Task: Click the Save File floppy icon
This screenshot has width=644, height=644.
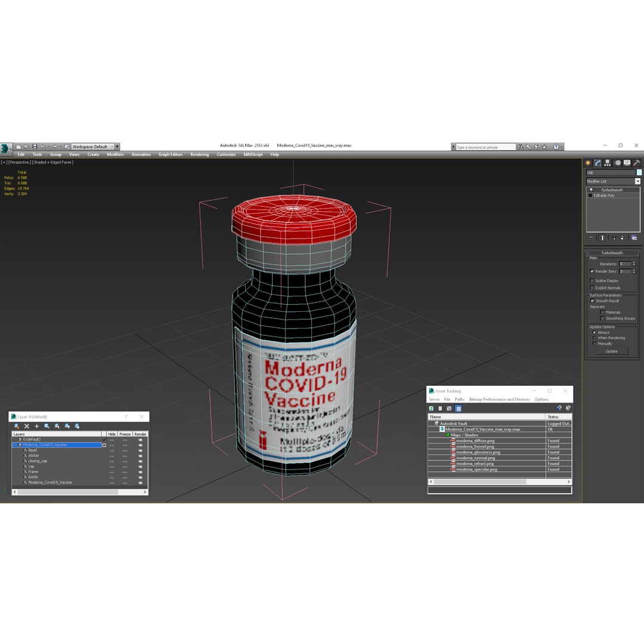Action: 35,147
